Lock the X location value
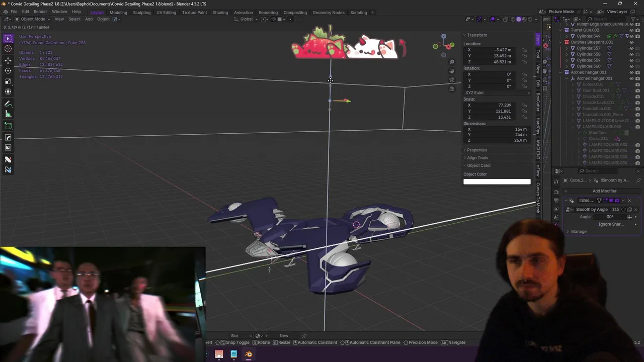The height and width of the screenshot is (362, 644). pyautogui.click(x=525, y=50)
